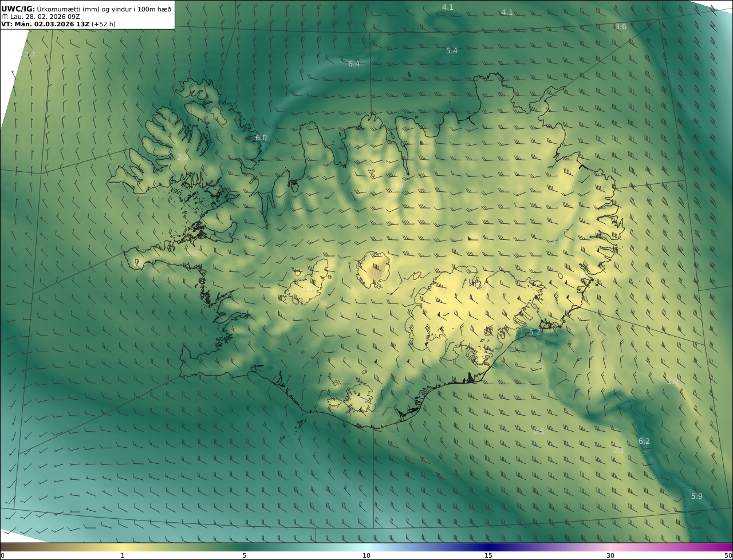
Task: Pick the magenta colour near 50
Action: point(727,547)
